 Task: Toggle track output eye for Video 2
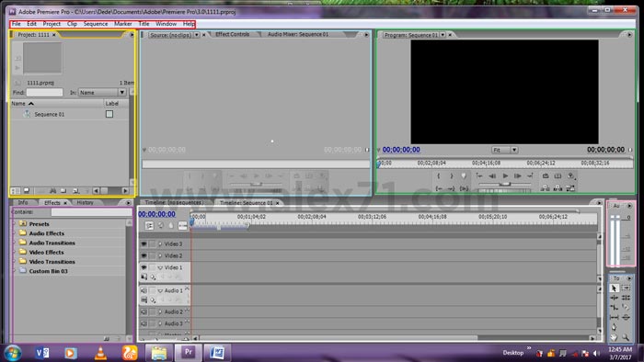[144, 255]
